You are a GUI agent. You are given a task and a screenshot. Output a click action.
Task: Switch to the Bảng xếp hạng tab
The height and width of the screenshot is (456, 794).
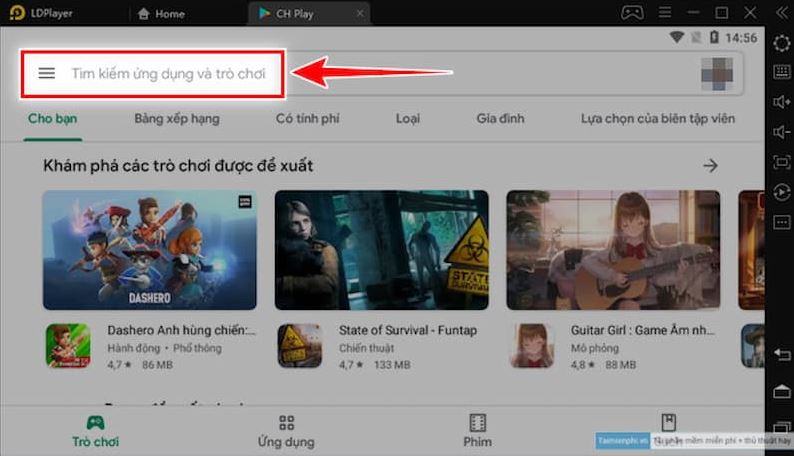coord(177,118)
